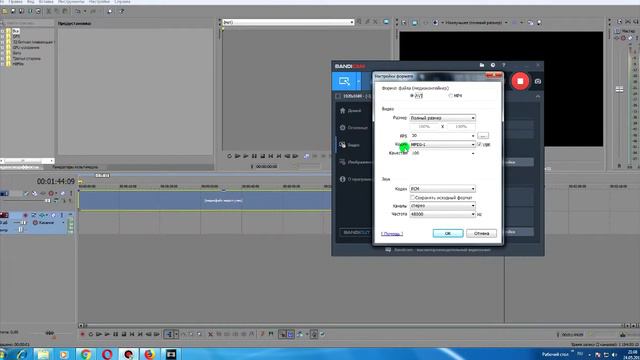Open the 'Изображения' section in Bandicam sidebar
The height and width of the screenshot is (360, 640).
[x=355, y=162]
